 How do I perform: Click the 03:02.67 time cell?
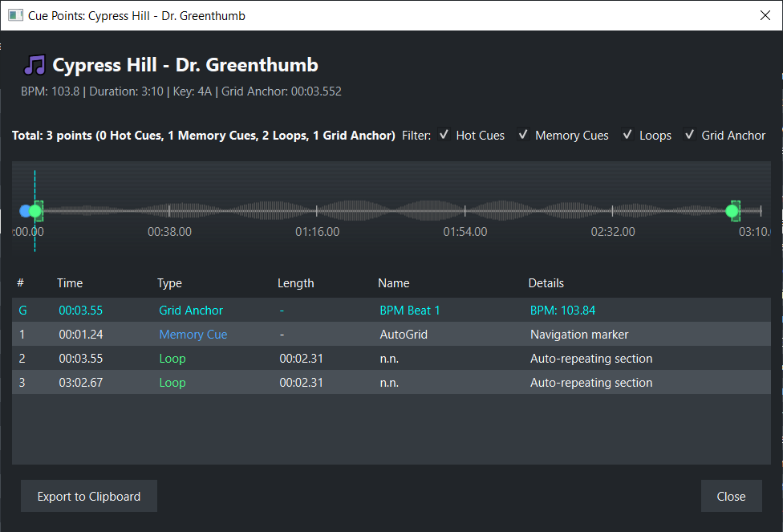pyautogui.click(x=81, y=382)
